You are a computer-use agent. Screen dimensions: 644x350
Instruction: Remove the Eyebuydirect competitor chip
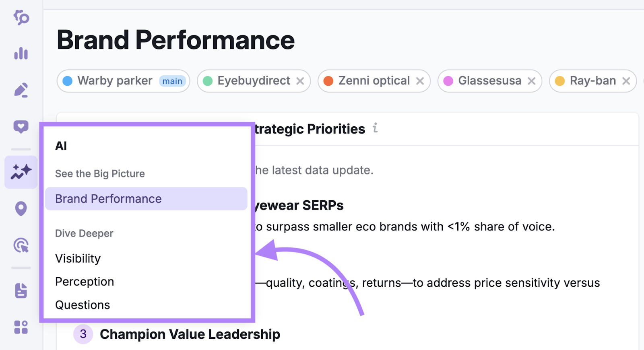coord(300,81)
